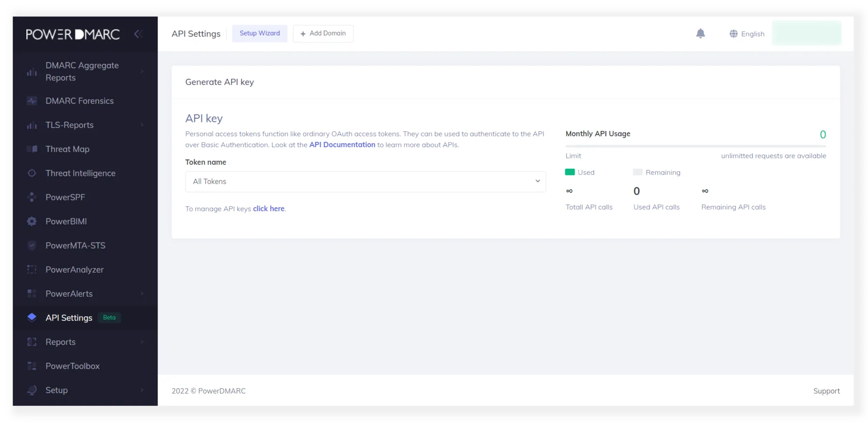Click the API Settings diamond icon
The height and width of the screenshot is (423, 868).
pyautogui.click(x=32, y=317)
